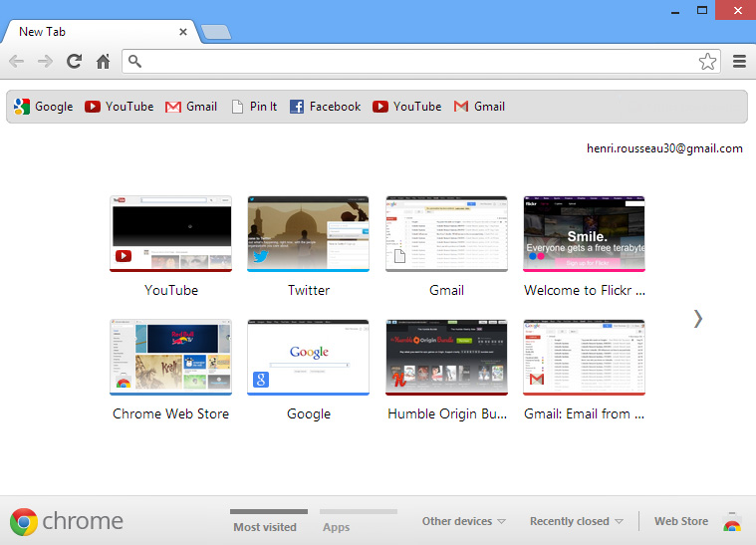Open the Chrome Web Store thumbnail
The width and height of the screenshot is (756, 545).
(x=170, y=358)
